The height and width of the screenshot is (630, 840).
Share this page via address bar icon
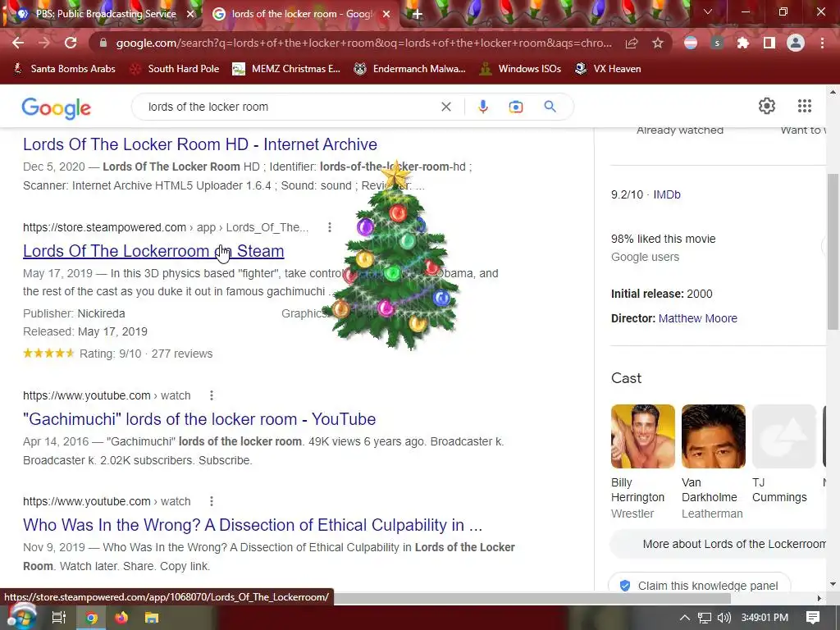coord(632,43)
